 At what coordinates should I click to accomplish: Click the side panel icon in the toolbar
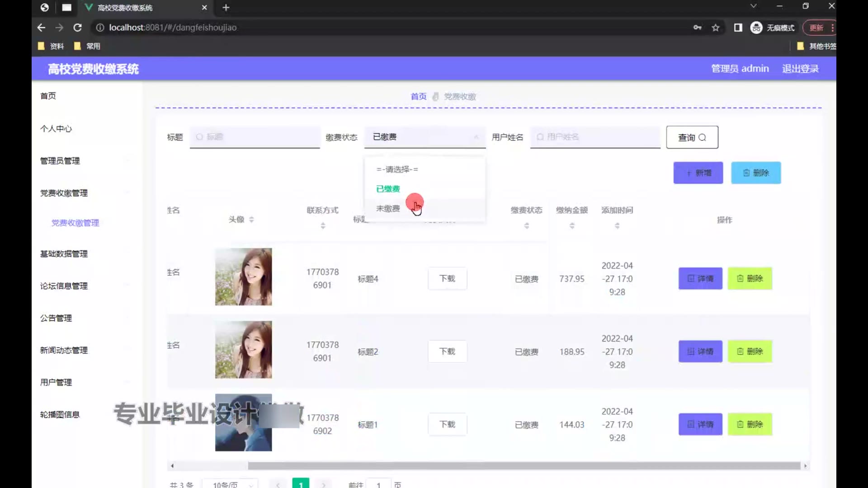[x=738, y=28]
